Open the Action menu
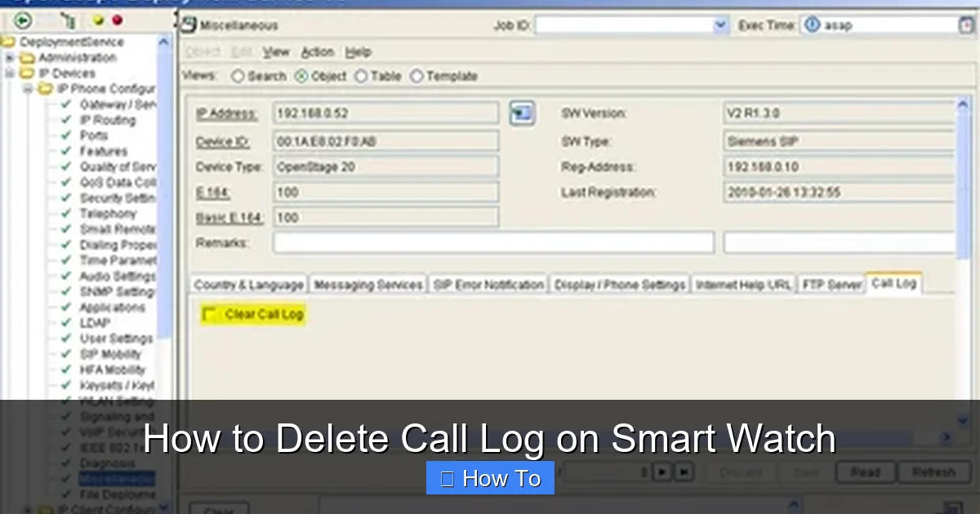 (x=318, y=51)
